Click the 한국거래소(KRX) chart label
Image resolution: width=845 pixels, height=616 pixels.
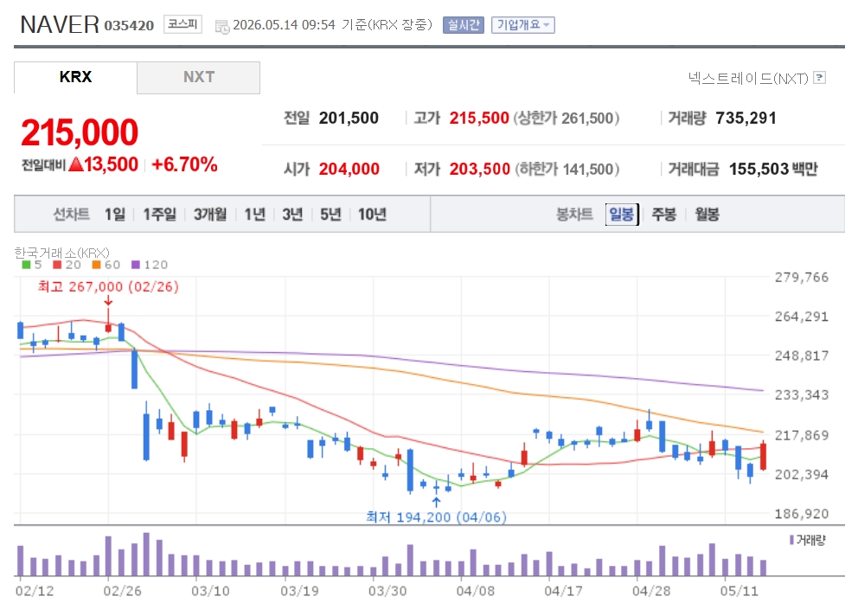(x=62, y=253)
